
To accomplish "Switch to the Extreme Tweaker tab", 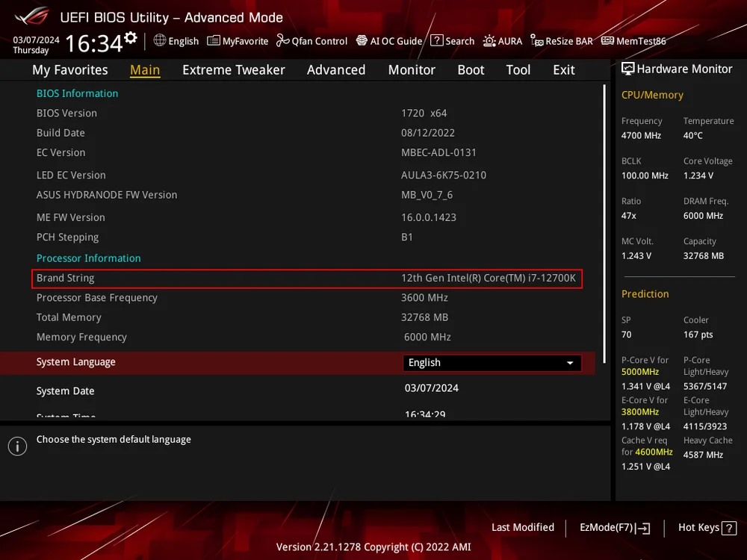I will coord(232,69).
